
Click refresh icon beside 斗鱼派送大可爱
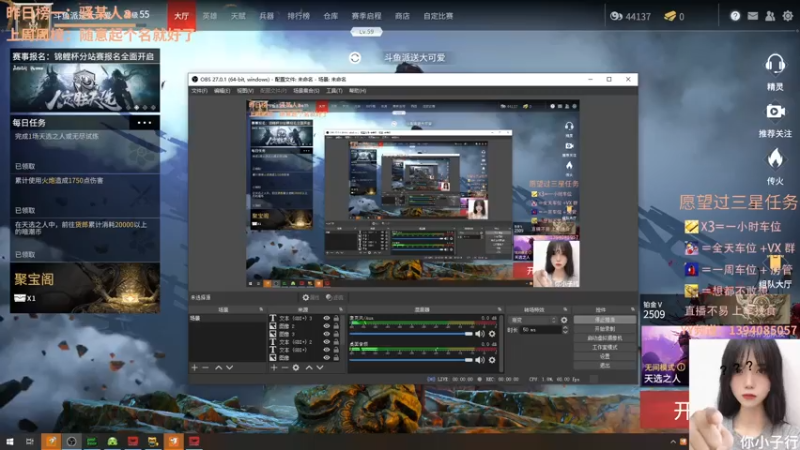[x=355, y=58]
